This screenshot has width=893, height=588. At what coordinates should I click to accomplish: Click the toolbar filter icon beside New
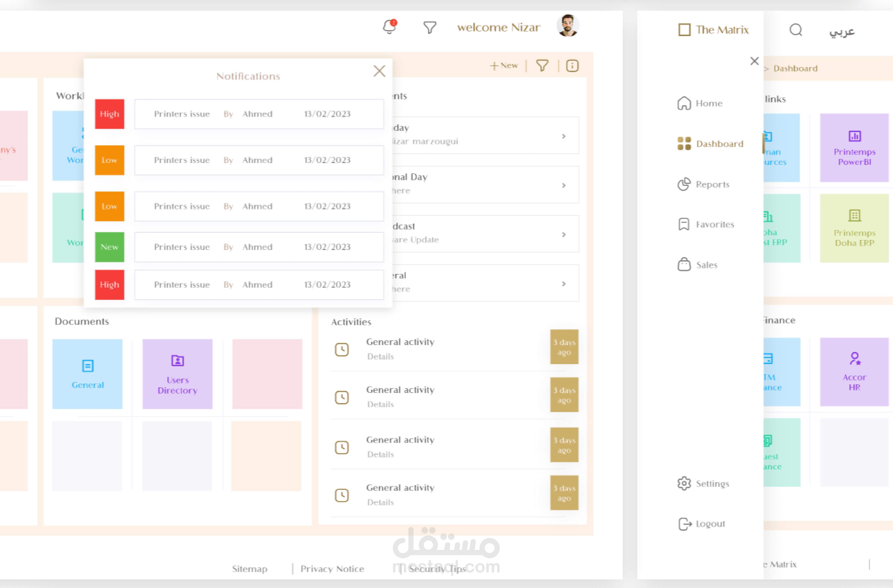pyautogui.click(x=542, y=66)
